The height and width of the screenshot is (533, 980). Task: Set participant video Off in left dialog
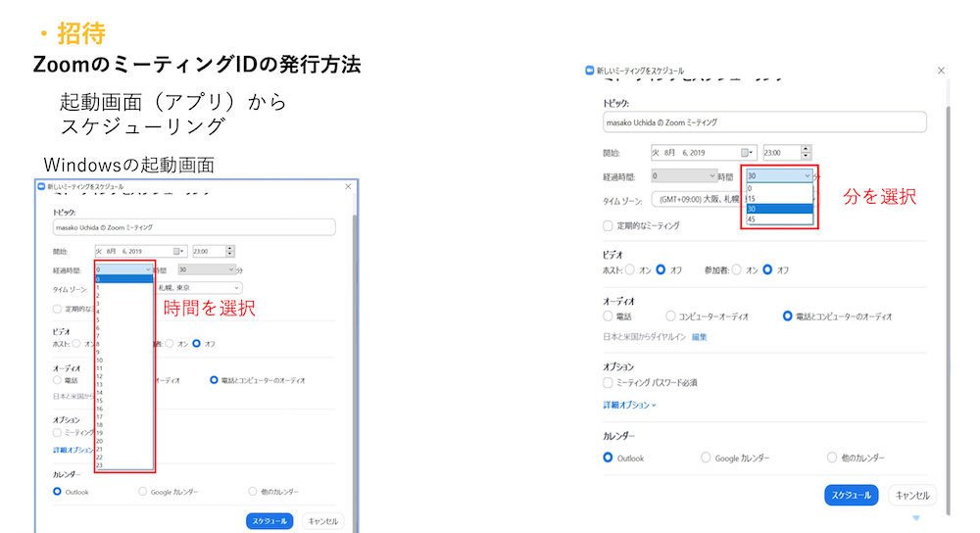click(x=196, y=344)
